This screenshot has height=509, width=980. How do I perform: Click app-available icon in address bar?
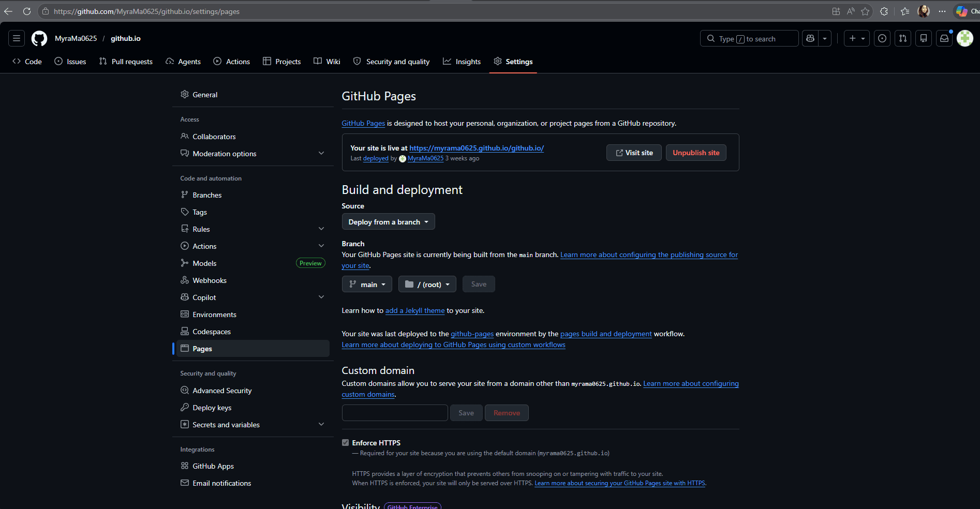(836, 11)
